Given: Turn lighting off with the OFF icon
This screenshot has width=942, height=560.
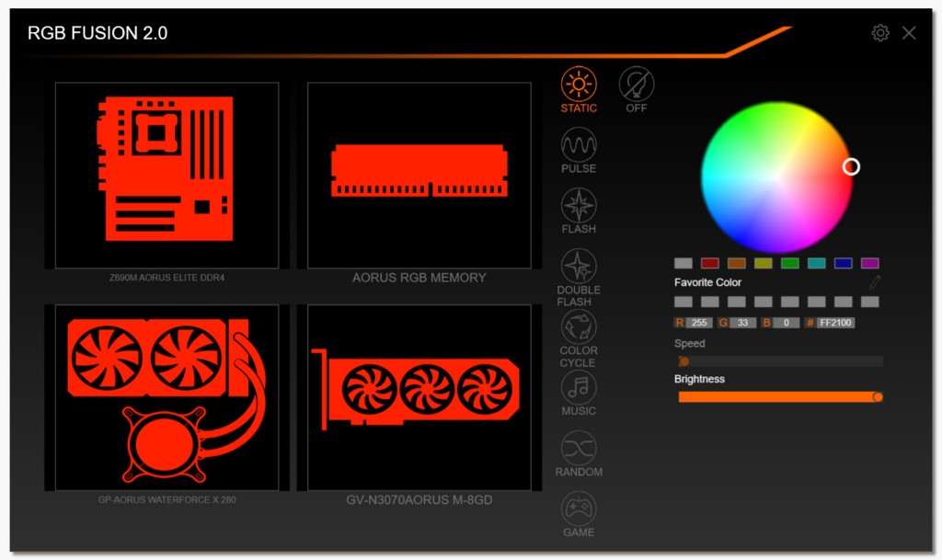Looking at the screenshot, I should coord(637,84).
